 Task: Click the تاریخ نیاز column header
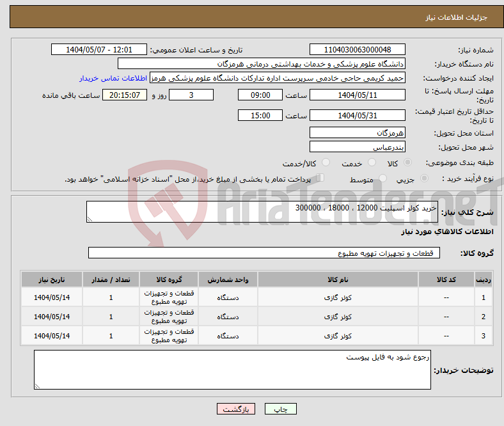pyautogui.click(x=51, y=280)
